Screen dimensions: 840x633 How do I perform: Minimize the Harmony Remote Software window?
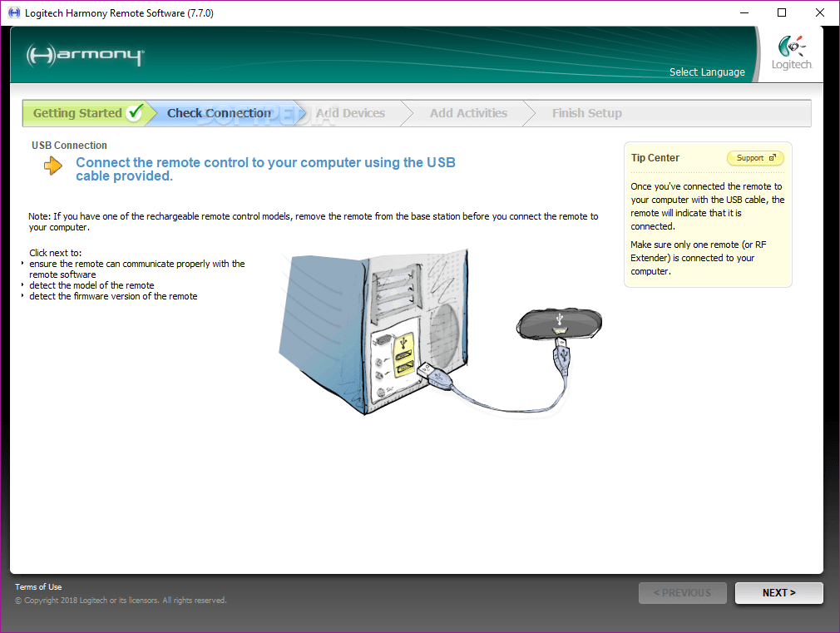tap(744, 12)
